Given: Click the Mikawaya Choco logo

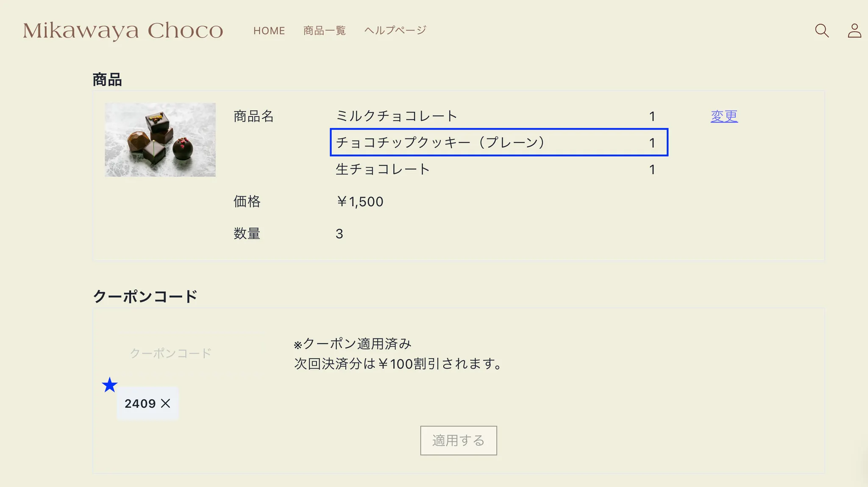Looking at the screenshot, I should tap(123, 30).
